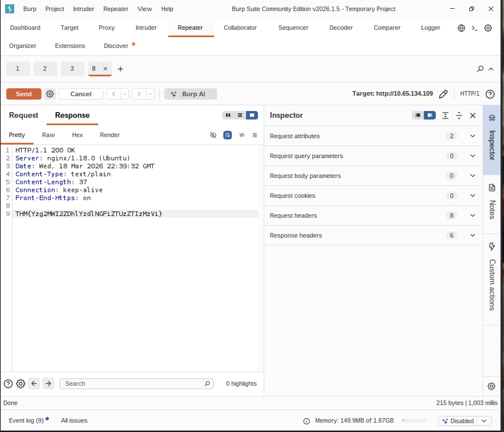
Task: Click the Send button
Action: click(x=24, y=94)
